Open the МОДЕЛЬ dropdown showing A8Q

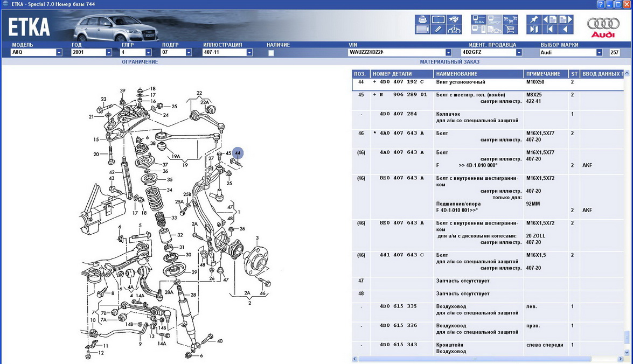click(x=59, y=53)
